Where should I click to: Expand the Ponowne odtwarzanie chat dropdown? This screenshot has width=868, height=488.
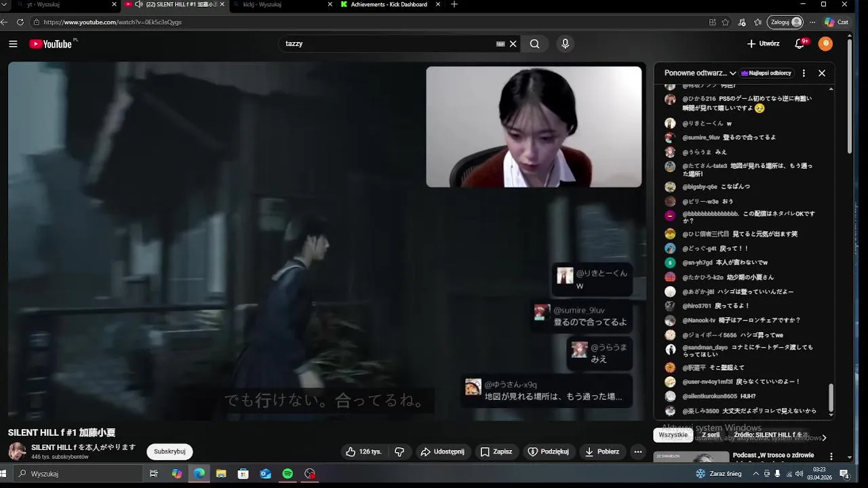pyautogui.click(x=701, y=73)
